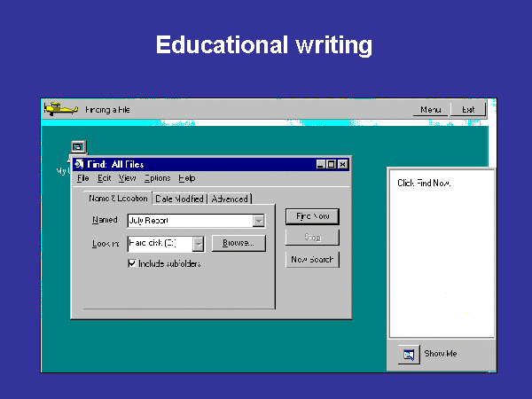Select the My Computer desktop icon
The height and width of the screenshot is (399, 532).
click(78, 147)
